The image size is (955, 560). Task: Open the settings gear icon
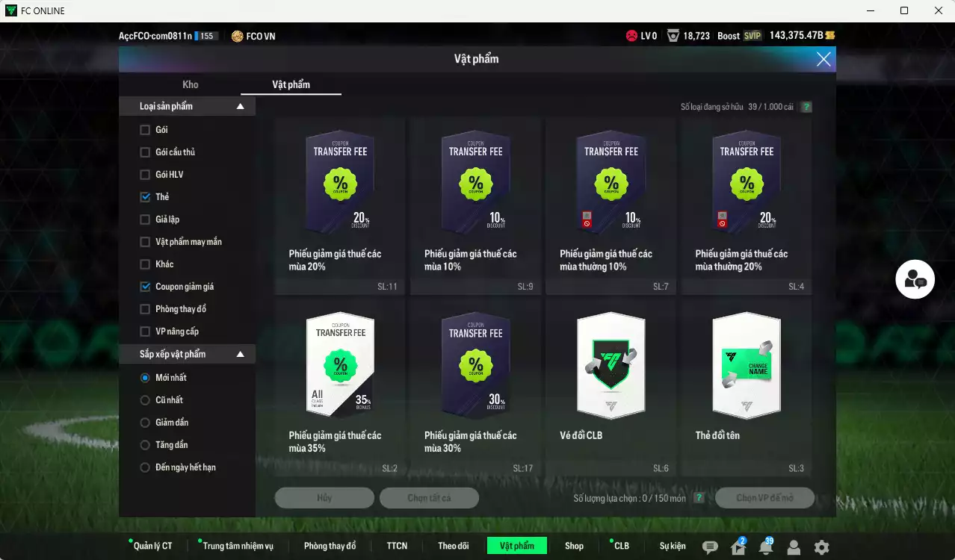(x=821, y=547)
